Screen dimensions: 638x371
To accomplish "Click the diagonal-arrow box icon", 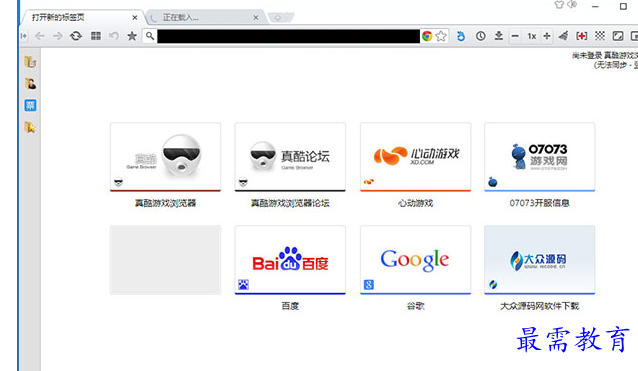I will pyautogui.click(x=618, y=36).
